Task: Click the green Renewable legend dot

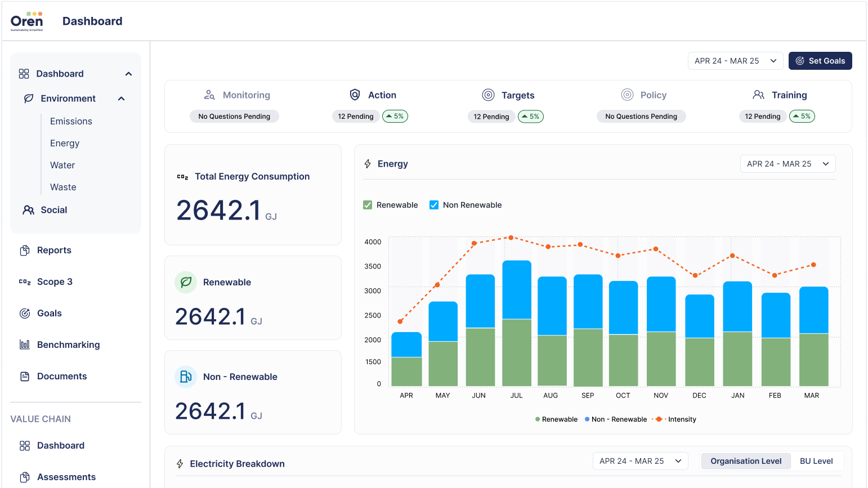Action: pyautogui.click(x=538, y=419)
